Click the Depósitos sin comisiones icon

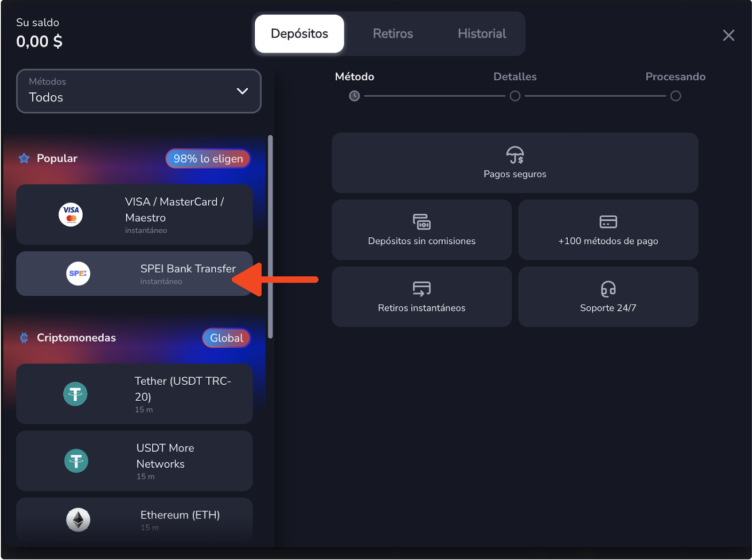[x=421, y=221]
